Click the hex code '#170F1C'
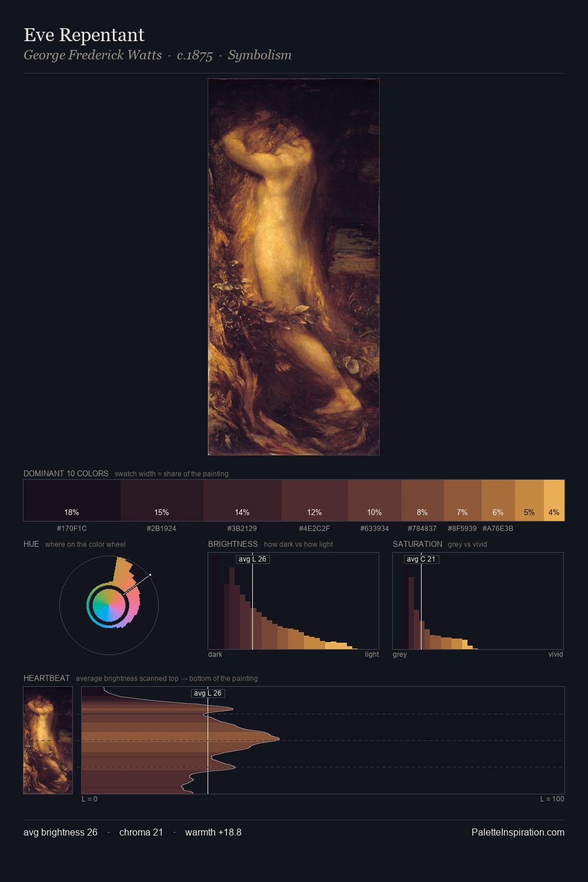 [x=72, y=529]
